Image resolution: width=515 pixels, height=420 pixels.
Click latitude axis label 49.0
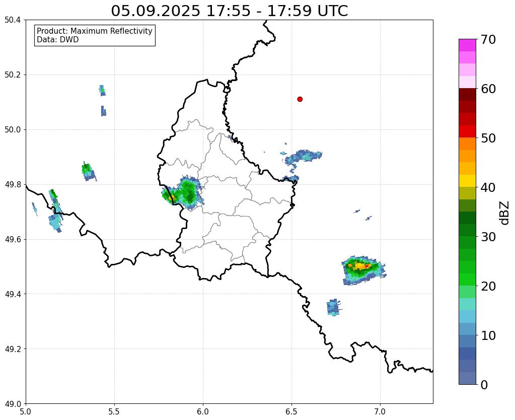(13, 404)
